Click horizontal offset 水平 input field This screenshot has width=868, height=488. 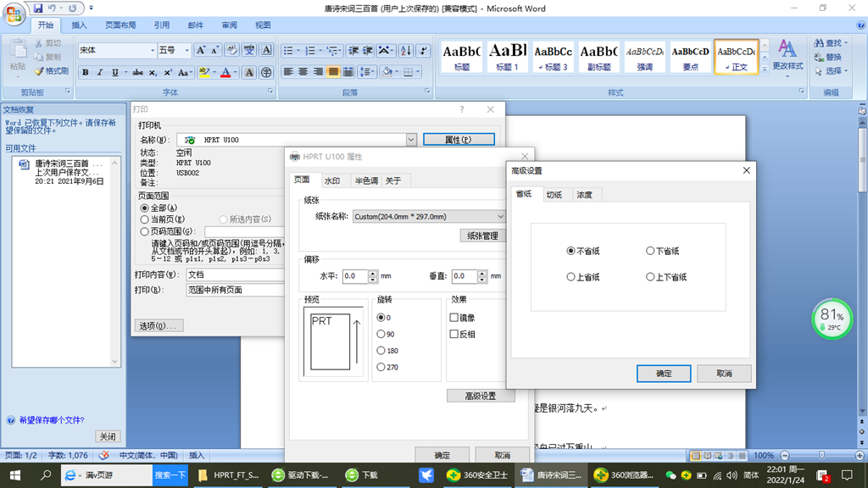click(x=355, y=276)
